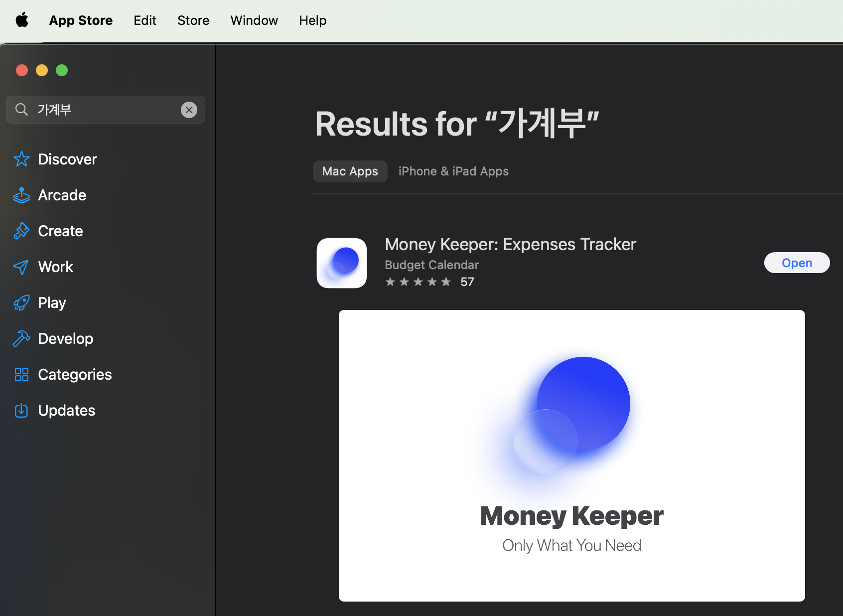
Task: Select the Play rocket icon
Action: pos(21,303)
